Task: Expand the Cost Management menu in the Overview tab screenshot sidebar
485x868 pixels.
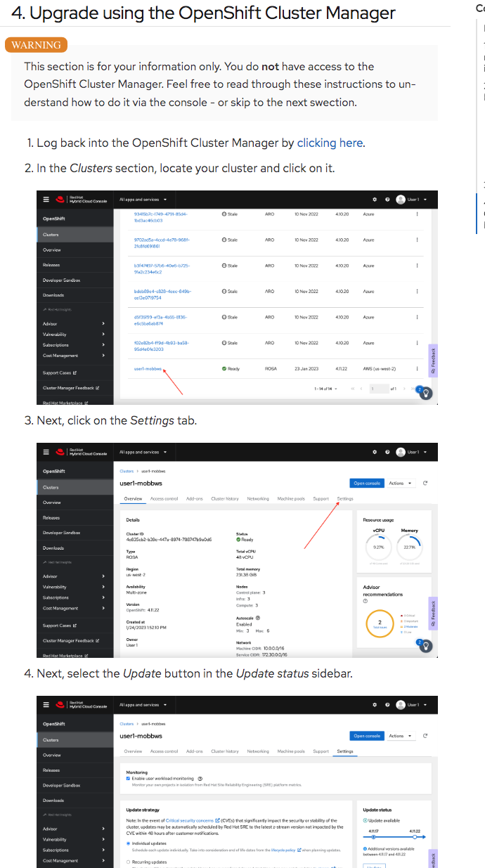Action: (75, 609)
